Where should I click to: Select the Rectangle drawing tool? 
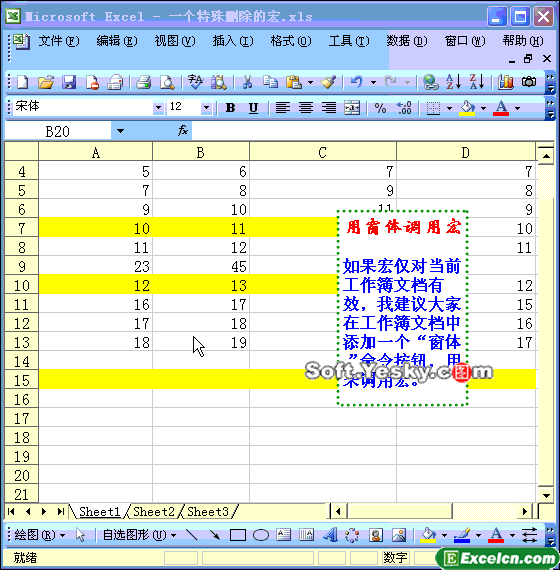[238, 535]
